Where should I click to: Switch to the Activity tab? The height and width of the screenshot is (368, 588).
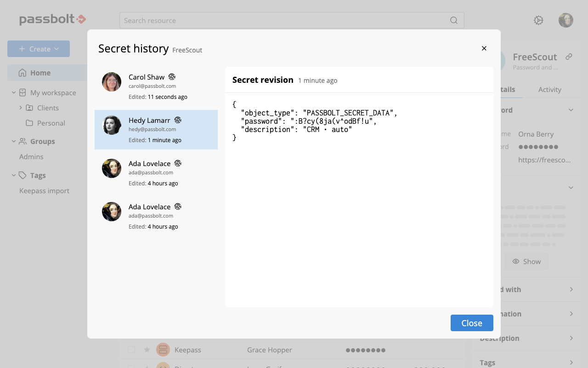point(550,89)
